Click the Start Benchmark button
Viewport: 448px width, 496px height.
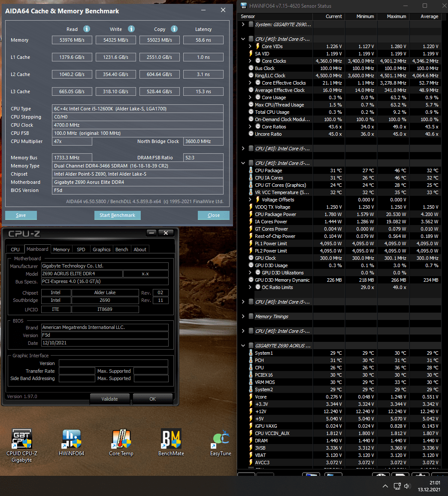[117, 215]
